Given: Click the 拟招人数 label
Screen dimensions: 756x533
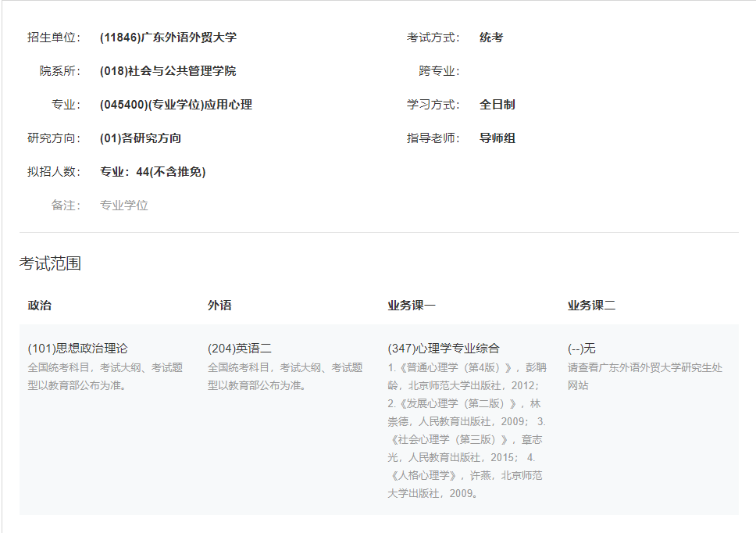Looking at the screenshot, I should 54,172.
